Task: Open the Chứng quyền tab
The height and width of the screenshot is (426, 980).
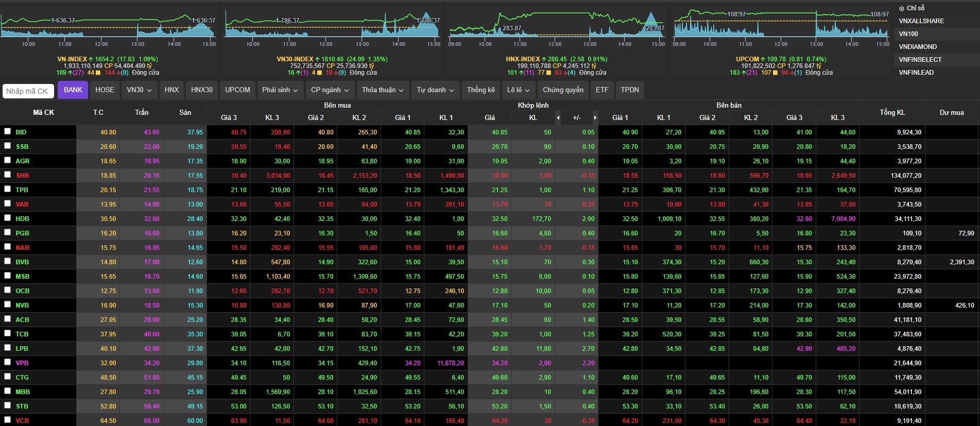Action: click(563, 90)
